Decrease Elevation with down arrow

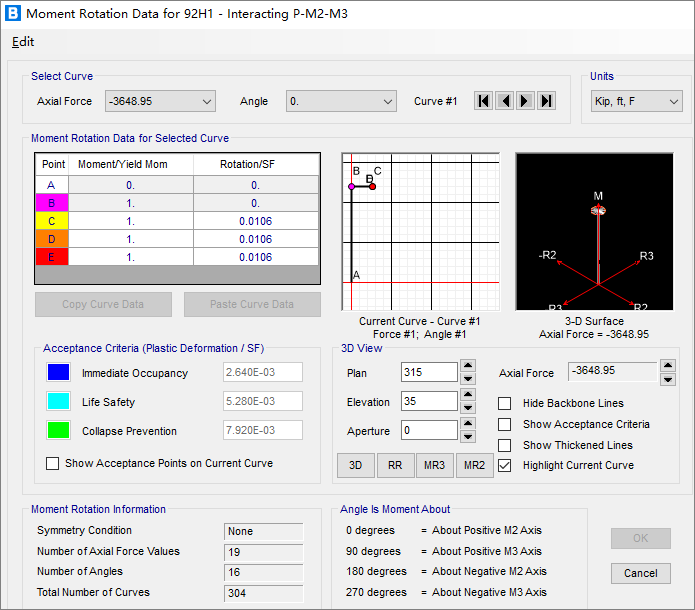coord(468,407)
